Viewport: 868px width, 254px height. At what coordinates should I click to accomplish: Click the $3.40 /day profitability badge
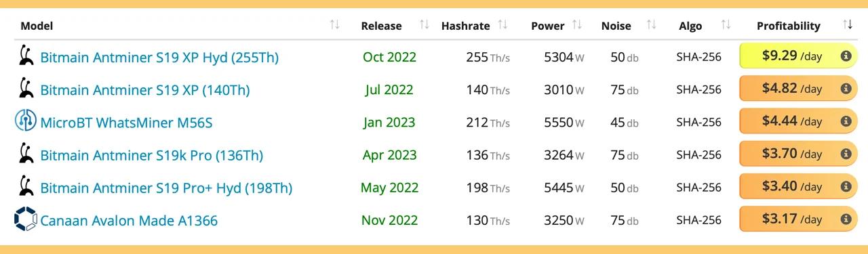(798, 186)
